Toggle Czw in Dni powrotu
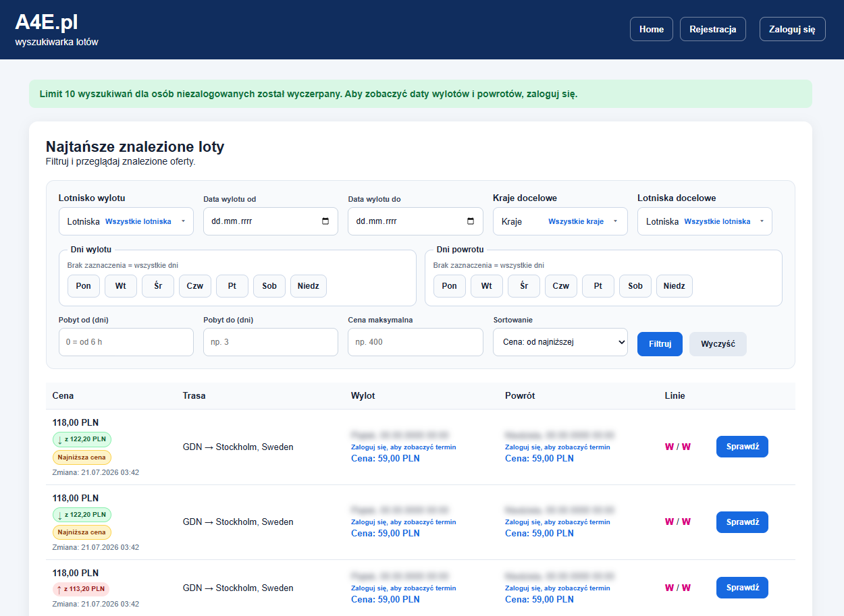 [x=561, y=286]
